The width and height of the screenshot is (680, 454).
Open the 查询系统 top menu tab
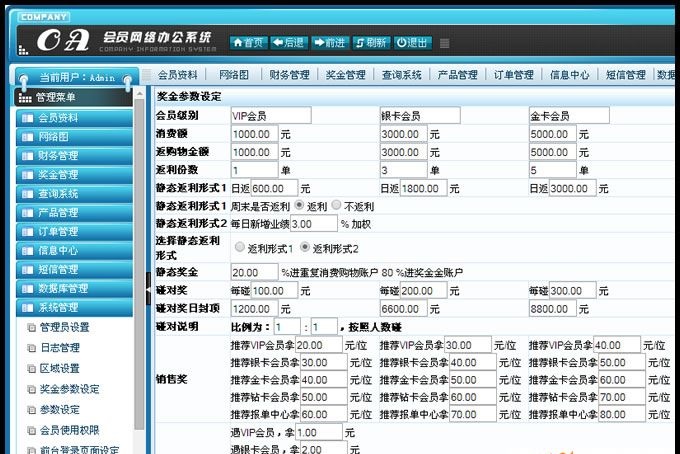click(x=402, y=75)
